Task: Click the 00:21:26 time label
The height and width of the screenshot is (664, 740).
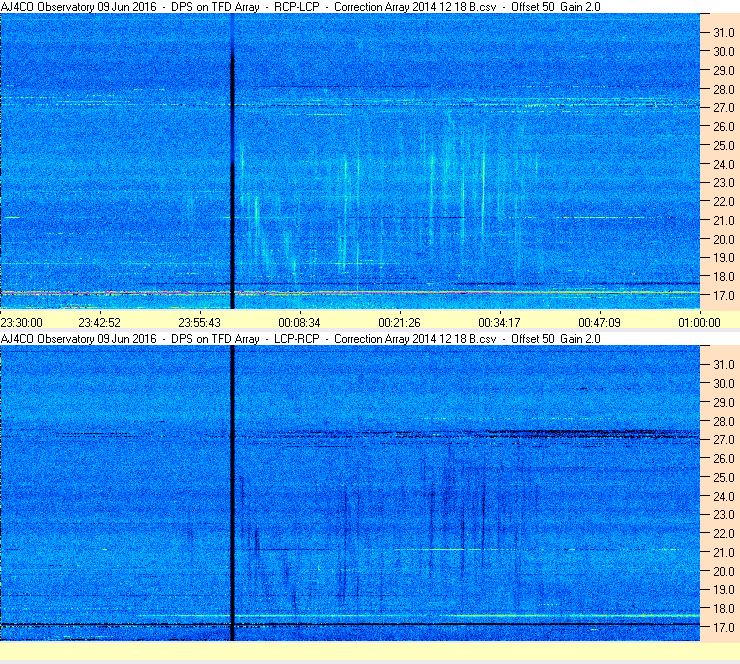Action: [x=400, y=322]
